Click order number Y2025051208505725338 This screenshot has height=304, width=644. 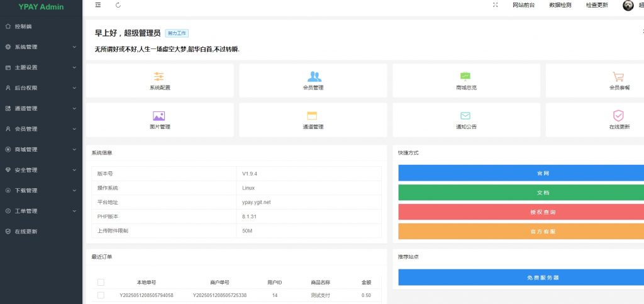(219, 295)
